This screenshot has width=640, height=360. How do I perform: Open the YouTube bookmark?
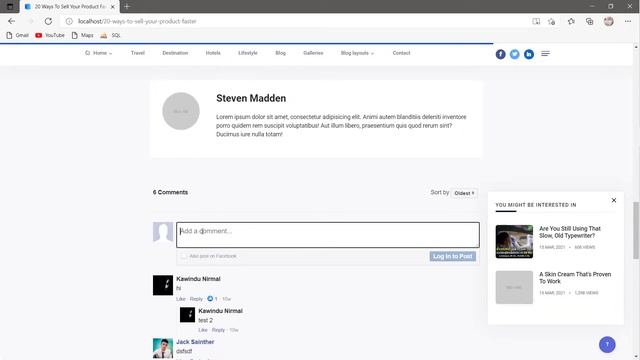50,36
